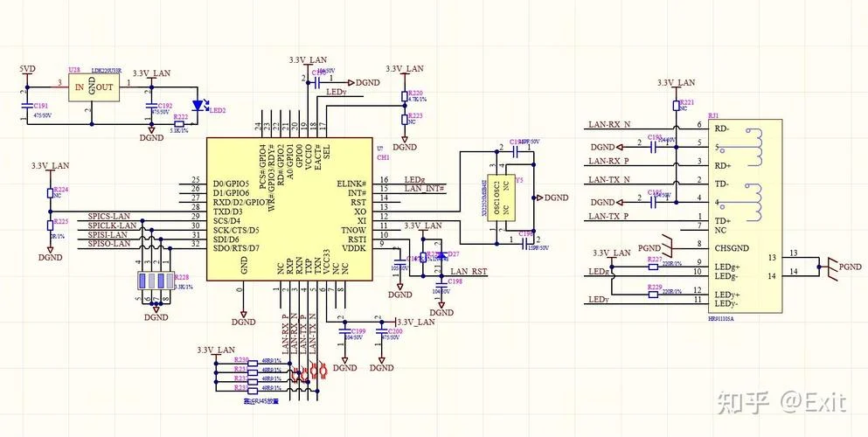Click the "SPICLK-LAN" net label

[x=113, y=225]
